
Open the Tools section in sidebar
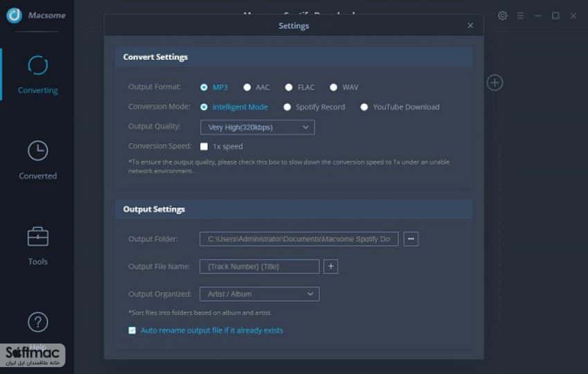coord(37,246)
